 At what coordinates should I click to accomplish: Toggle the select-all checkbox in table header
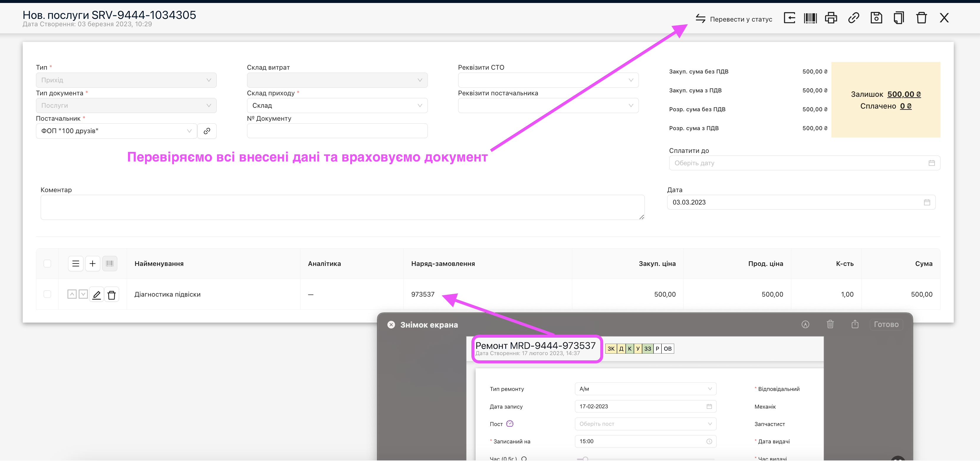point(47,264)
